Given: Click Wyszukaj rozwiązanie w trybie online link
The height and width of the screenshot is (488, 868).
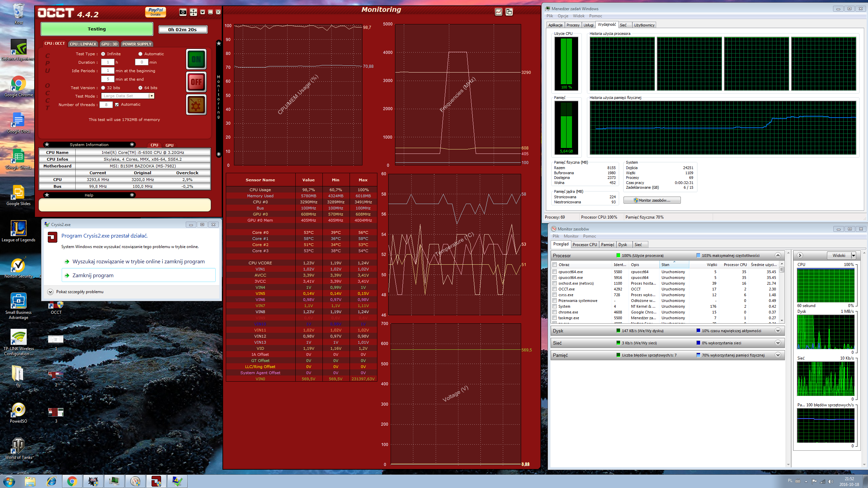Looking at the screenshot, I should [139, 261].
